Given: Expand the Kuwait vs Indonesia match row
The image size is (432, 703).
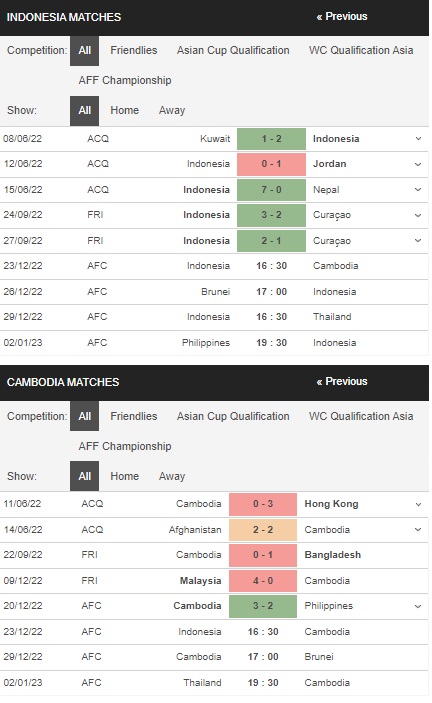Looking at the screenshot, I should (x=418, y=139).
